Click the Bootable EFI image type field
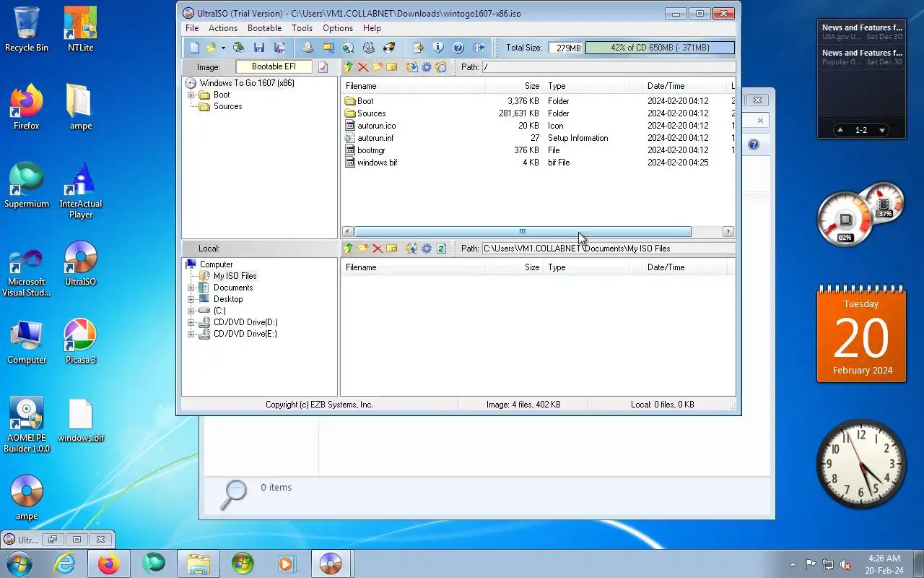 coord(274,66)
